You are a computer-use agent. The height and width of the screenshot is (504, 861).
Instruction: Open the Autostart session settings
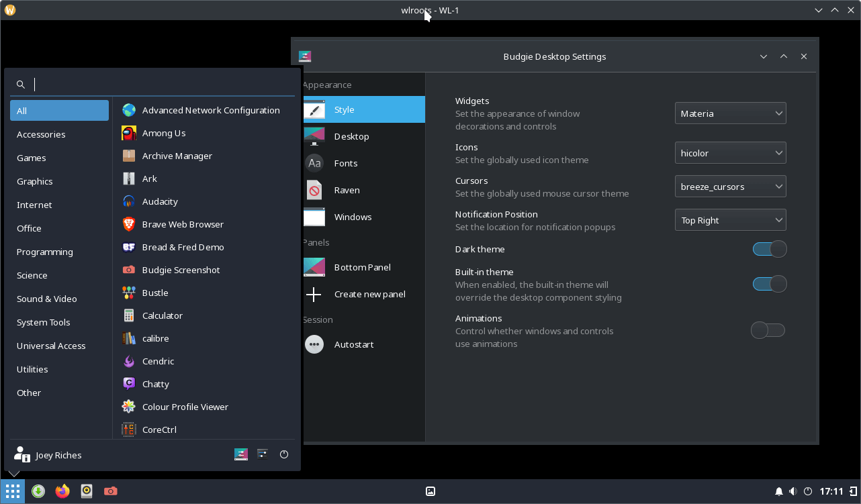(x=364, y=344)
